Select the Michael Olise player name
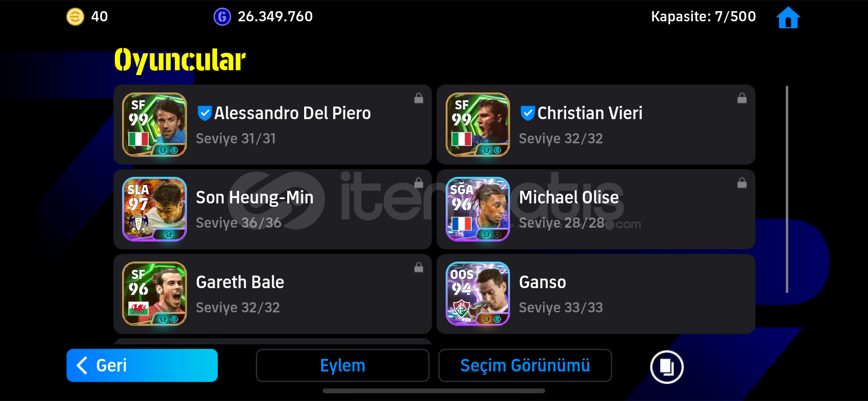The width and height of the screenshot is (868, 401). click(x=569, y=198)
